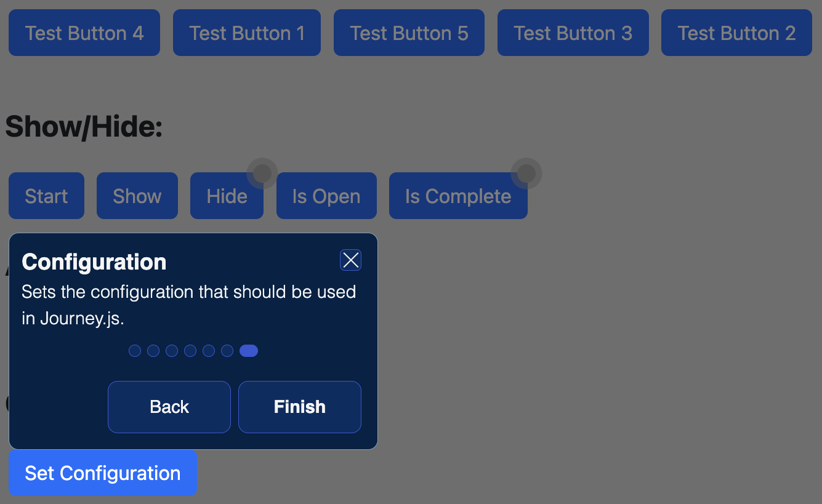The width and height of the screenshot is (822, 504).
Task: Click the Is Complete button
Action: 458,196
